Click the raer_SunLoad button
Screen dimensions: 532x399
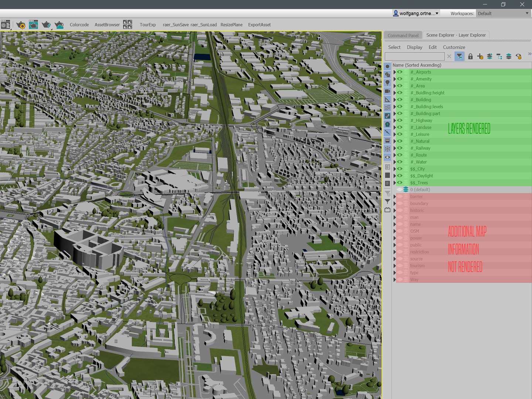pyautogui.click(x=204, y=25)
